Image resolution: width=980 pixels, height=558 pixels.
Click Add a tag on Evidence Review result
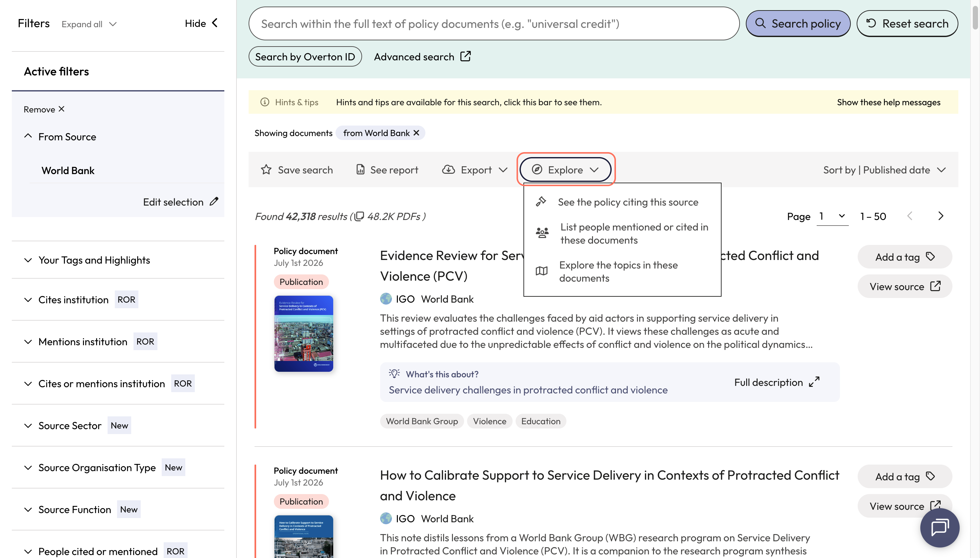coord(905,256)
